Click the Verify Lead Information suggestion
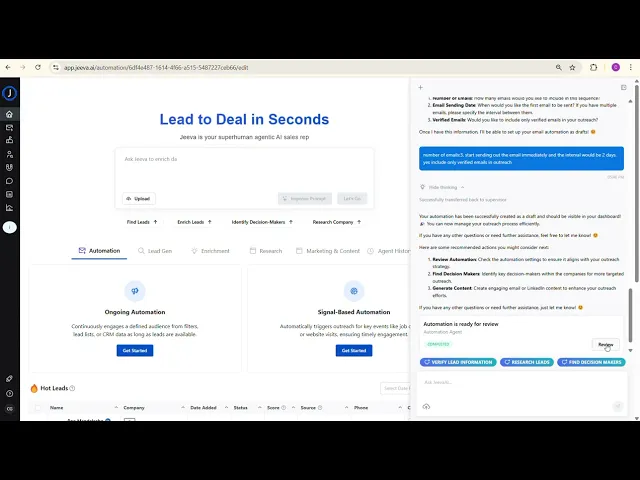 458,362
